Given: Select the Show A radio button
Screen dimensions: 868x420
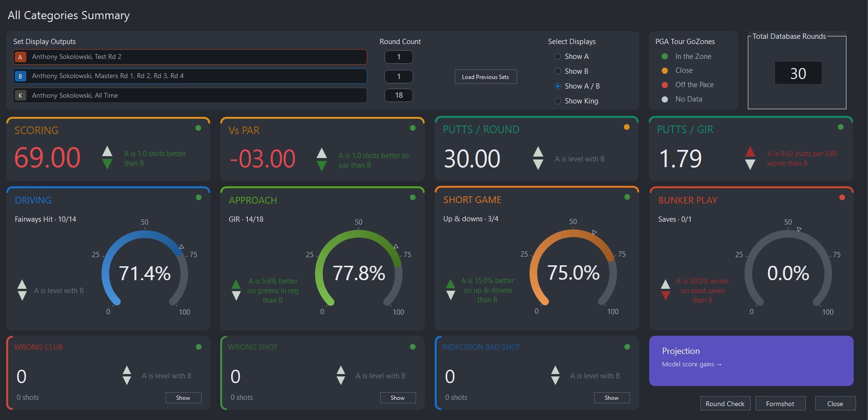Looking at the screenshot, I should pos(558,57).
